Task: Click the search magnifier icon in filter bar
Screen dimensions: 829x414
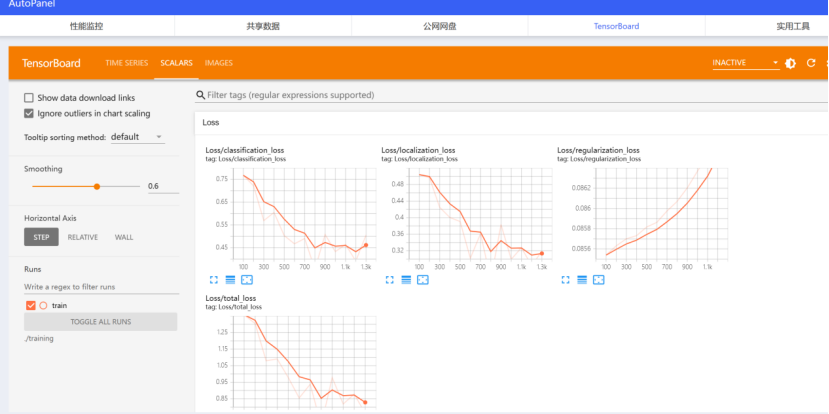Action: [x=200, y=95]
